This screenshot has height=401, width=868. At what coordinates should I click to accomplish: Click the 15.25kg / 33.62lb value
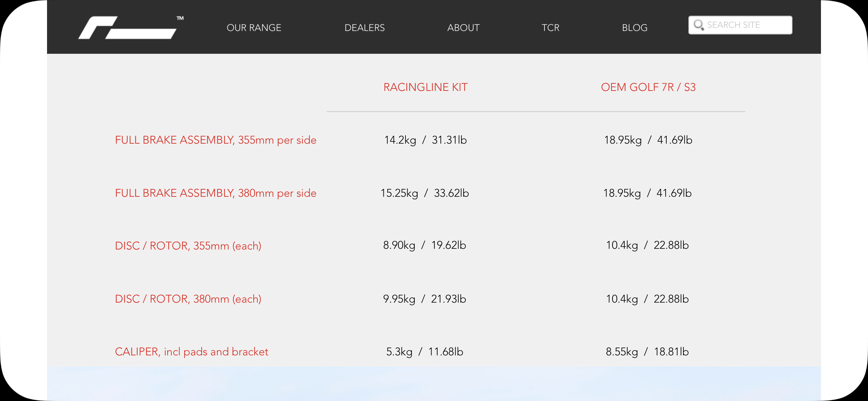click(424, 193)
